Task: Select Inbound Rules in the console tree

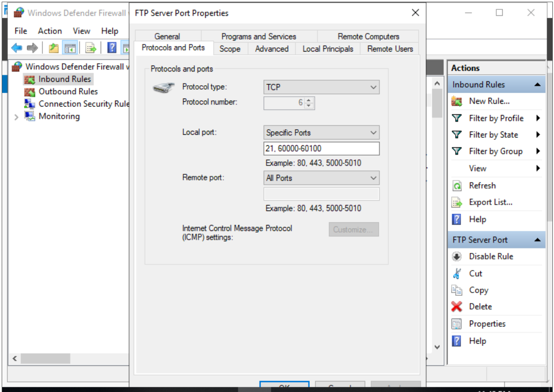Action: (65, 79)
